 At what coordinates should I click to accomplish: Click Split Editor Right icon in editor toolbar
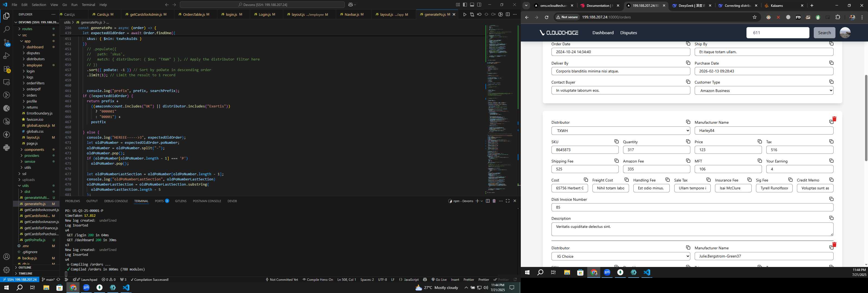tap(508, 14)
